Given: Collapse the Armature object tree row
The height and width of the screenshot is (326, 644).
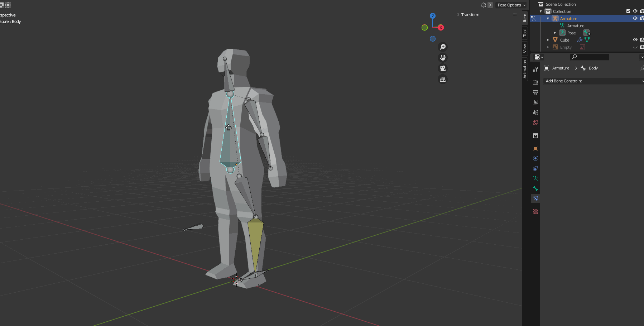Looking at the screenshot, I should click(548, 19).
